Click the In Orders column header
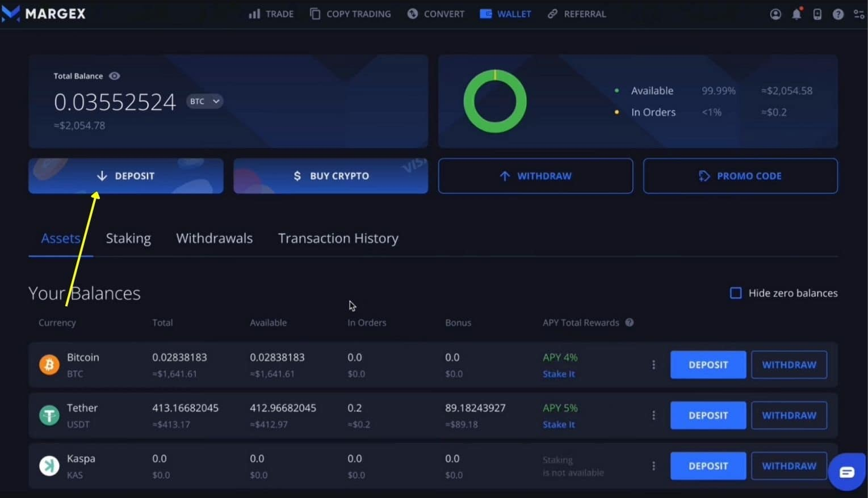 point(367,322)
